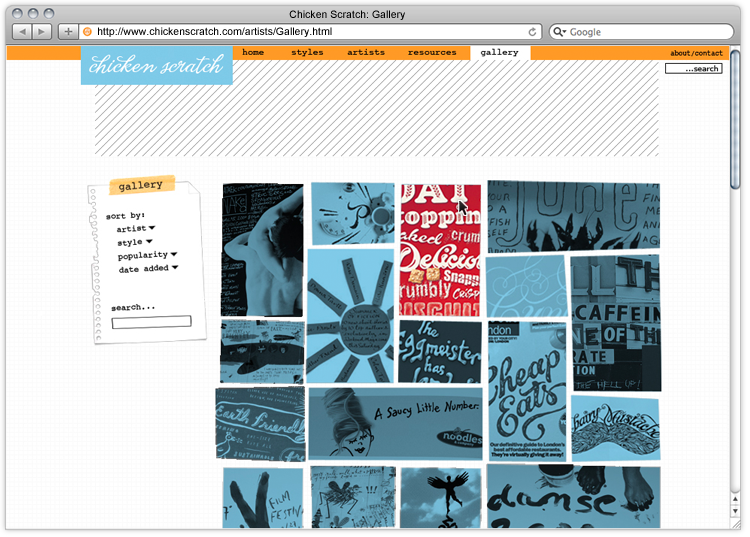Open the June lobster lettering thumbnail
Screen dimensions: 750x537
coord(574,217)
